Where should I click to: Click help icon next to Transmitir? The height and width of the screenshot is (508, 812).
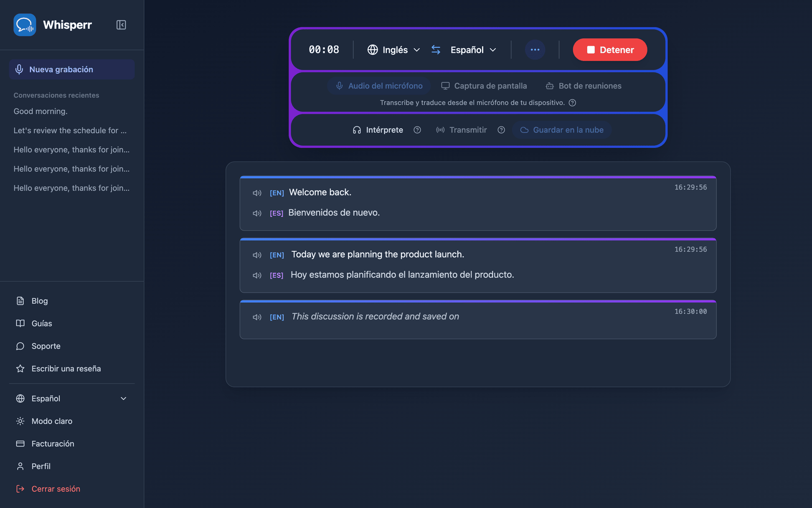point(501,130)
